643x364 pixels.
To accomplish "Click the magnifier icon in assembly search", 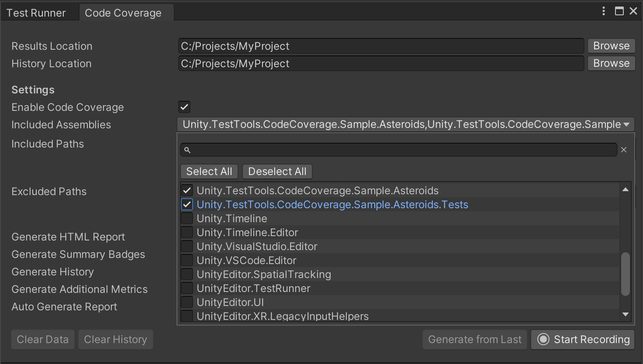I will click(187, 150).
